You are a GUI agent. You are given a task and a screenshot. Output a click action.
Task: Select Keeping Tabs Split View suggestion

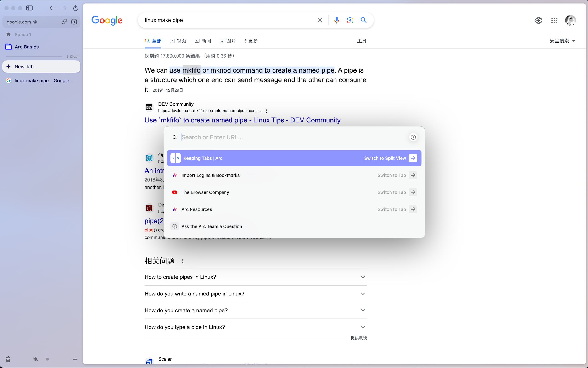tap(294, 158)
